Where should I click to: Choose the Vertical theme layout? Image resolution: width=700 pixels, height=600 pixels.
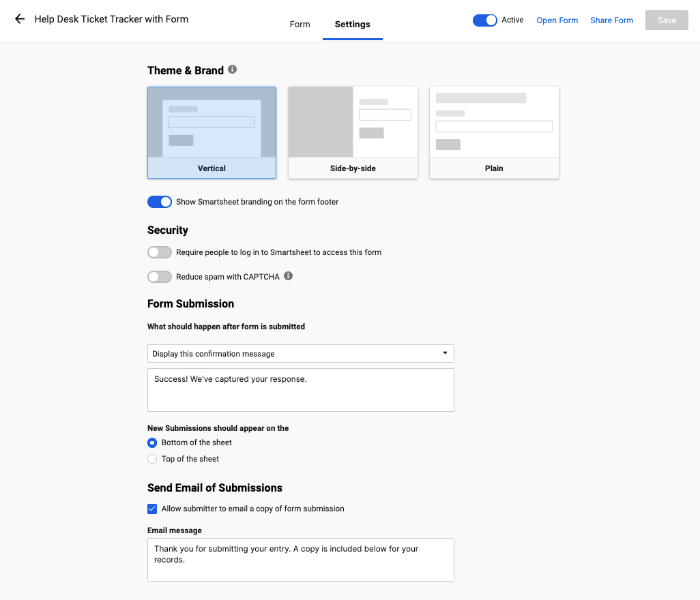tap(212, 132)
